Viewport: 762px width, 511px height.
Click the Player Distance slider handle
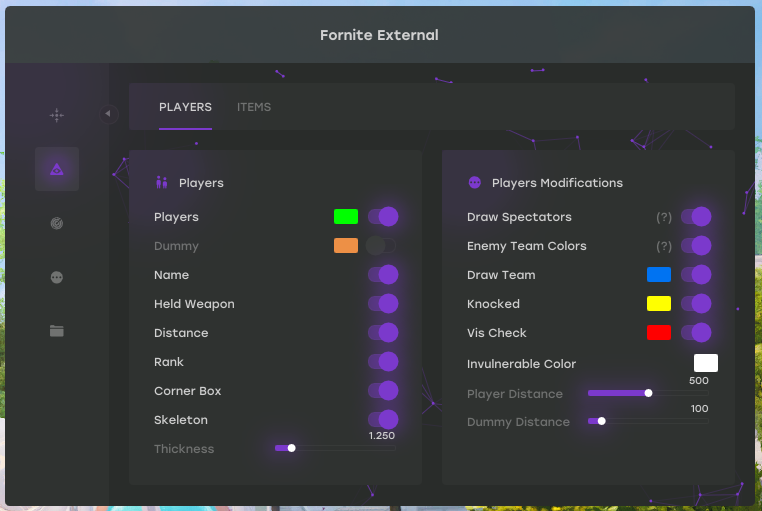648,393
